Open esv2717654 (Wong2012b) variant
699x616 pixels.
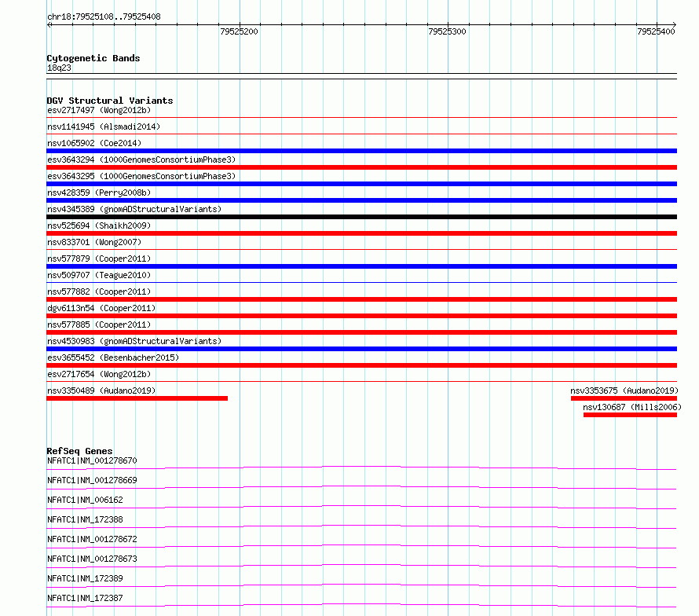(x=99, y=374)
